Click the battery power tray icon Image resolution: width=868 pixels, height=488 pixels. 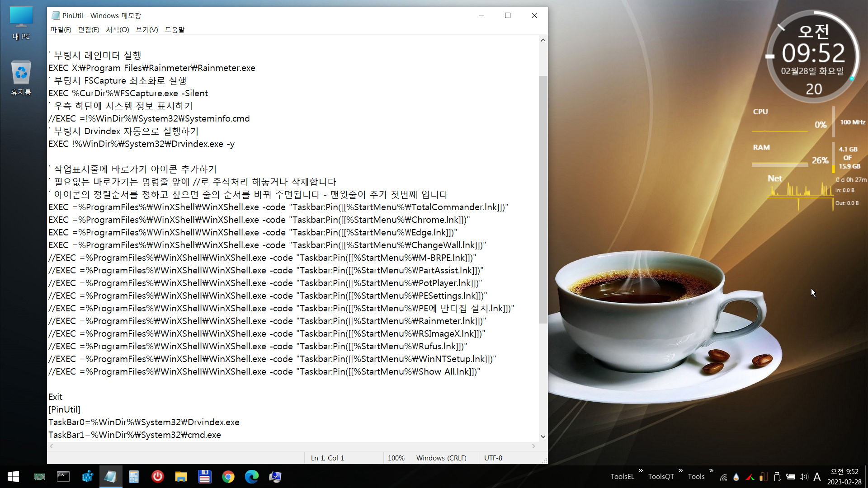[x=791, y=477]
